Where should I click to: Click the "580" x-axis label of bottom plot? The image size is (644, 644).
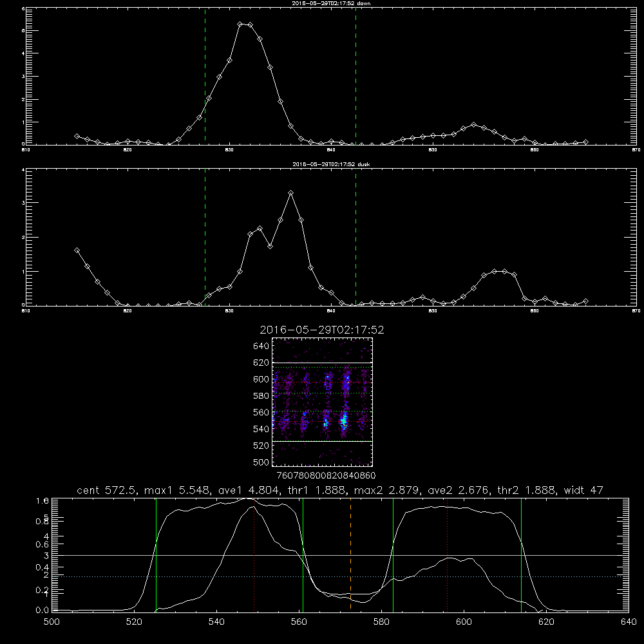381,622
